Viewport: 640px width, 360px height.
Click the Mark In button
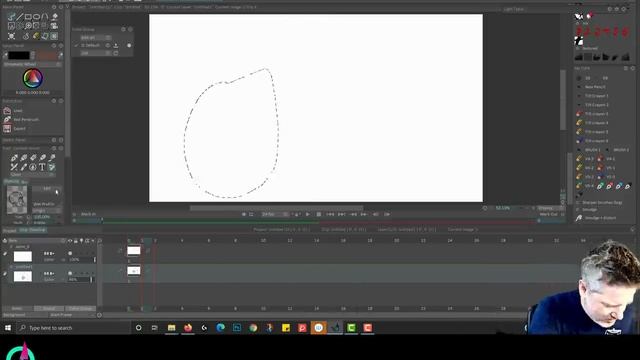point(87,214)
